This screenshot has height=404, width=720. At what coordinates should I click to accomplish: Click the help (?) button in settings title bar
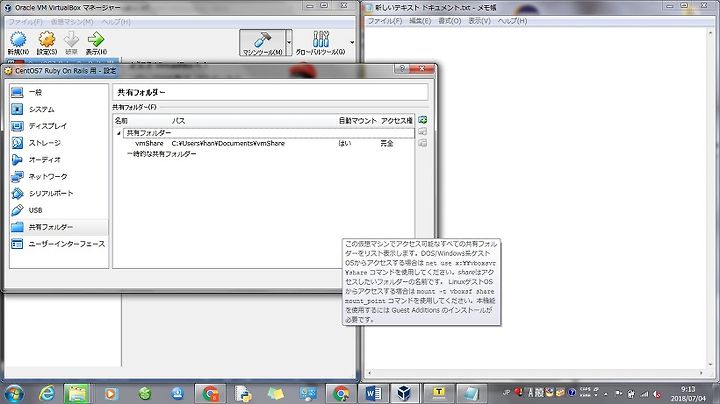[401, 69]
